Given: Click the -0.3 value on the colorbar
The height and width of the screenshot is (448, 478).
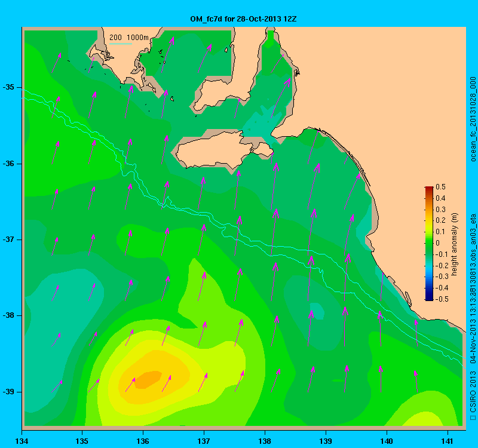Looking at the screenshot, I should pyautogui.click(x=442, y=277).
